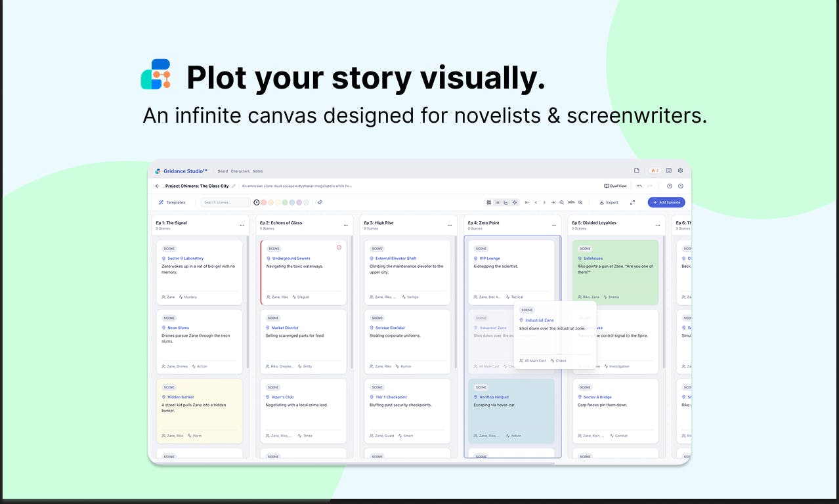
Task: Filter scenes by blue color swatch
Action: coord(292,202)
